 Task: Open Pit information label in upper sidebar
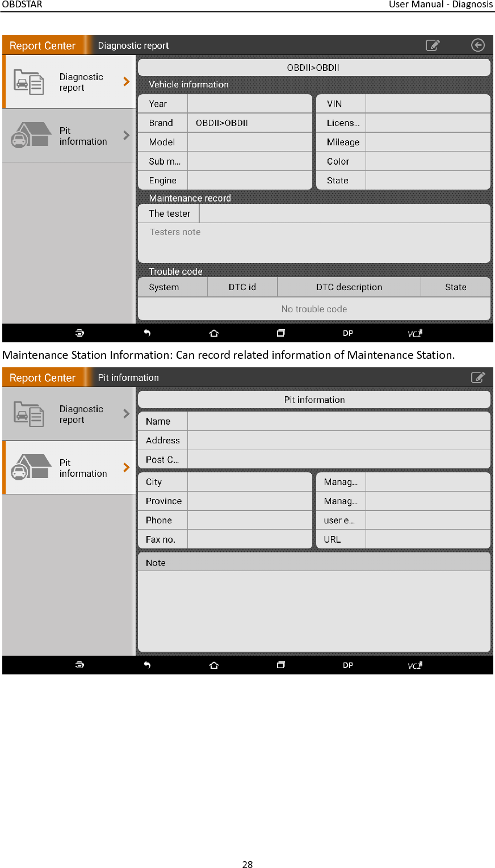coord(83,136)
